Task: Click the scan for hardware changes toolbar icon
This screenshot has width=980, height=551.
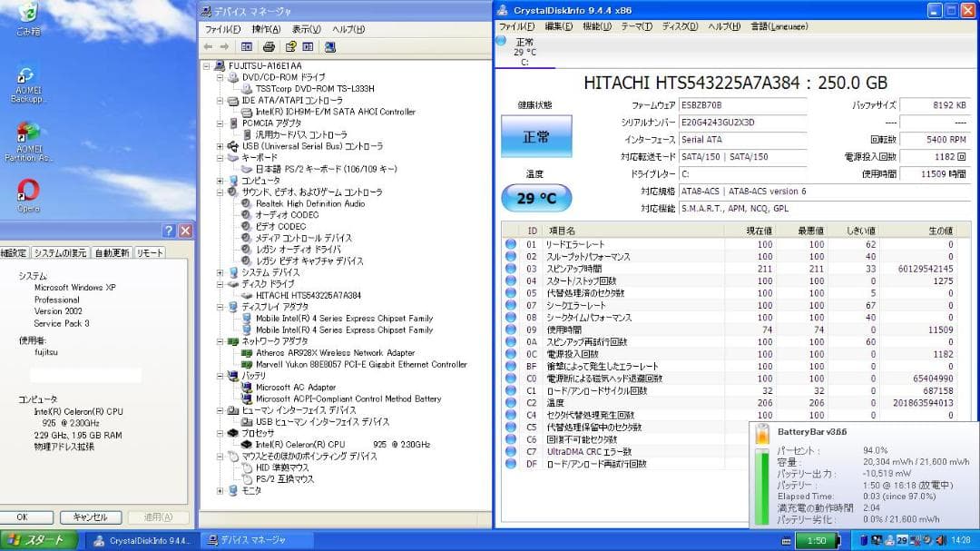Action: click(x=330, y=47)
